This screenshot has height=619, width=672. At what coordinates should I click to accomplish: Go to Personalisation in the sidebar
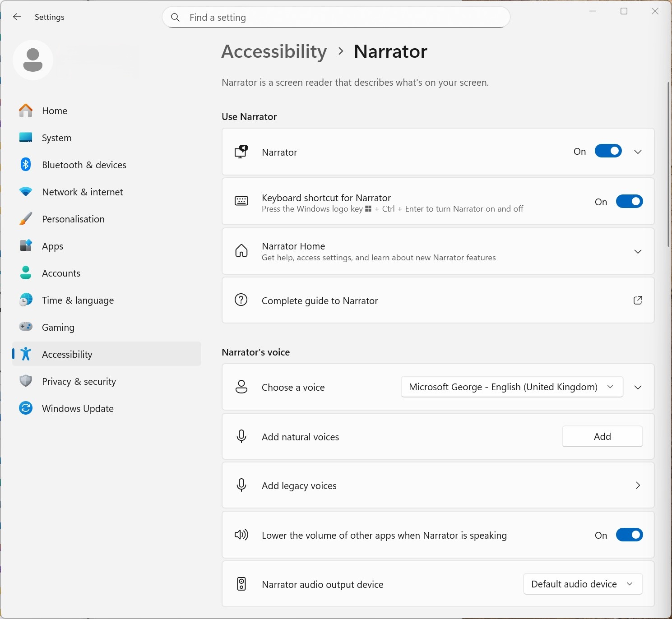click(73, 219)
